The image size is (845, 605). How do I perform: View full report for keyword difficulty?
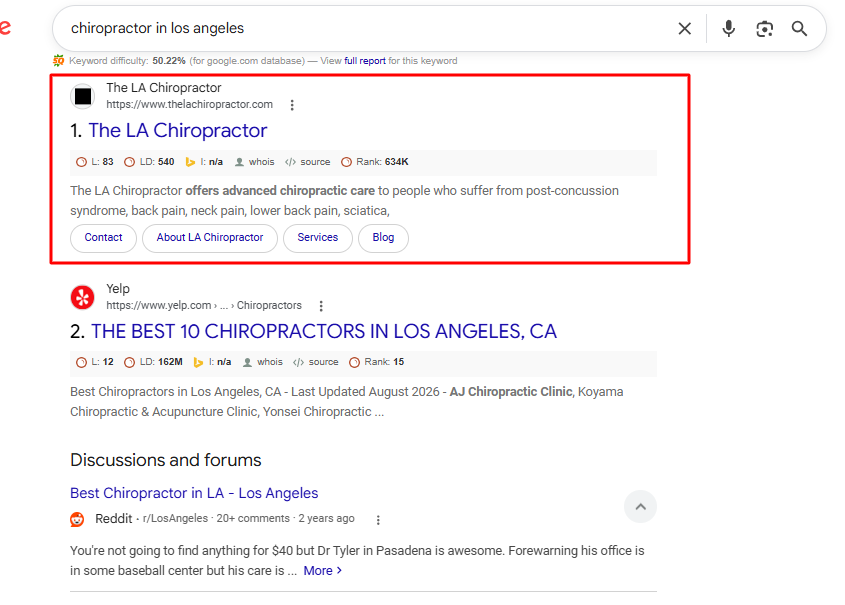point(365,61)
